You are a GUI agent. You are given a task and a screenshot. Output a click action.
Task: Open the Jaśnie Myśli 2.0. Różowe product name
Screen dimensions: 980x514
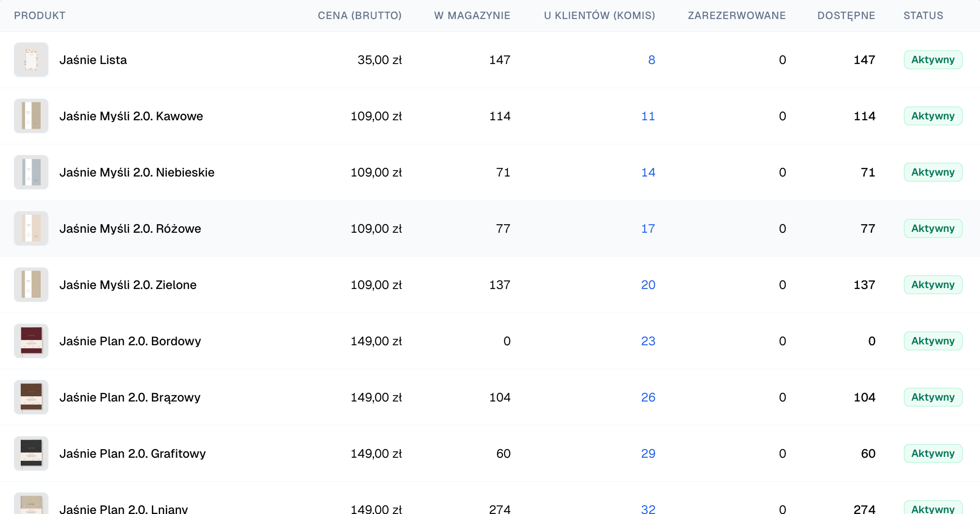pyautogui.click(x=130, y=228)
